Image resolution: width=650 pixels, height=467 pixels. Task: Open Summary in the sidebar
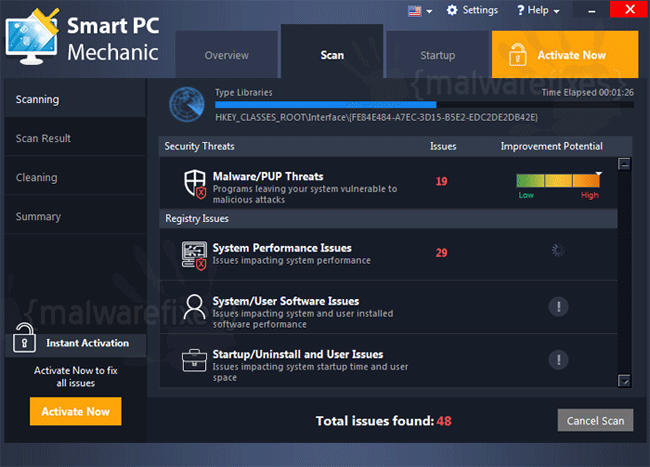pos(75,216)
